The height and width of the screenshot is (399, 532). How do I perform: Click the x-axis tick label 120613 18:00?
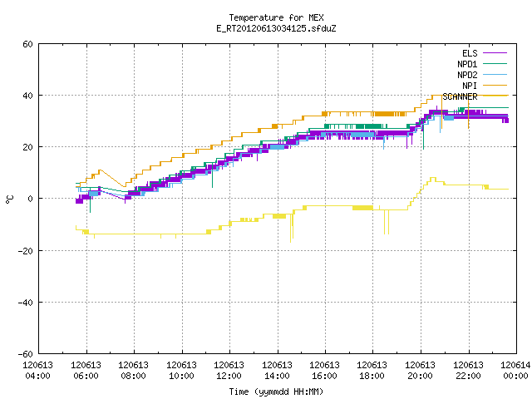[372, 371]
